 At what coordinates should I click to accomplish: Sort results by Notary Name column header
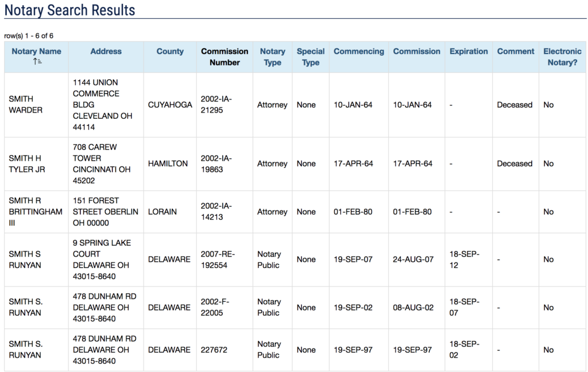click(36, 51)
